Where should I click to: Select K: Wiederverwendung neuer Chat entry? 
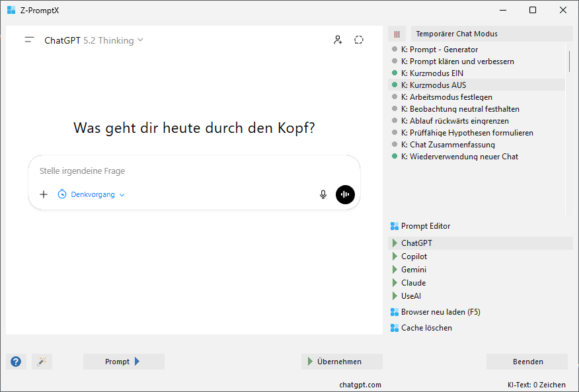463,157
